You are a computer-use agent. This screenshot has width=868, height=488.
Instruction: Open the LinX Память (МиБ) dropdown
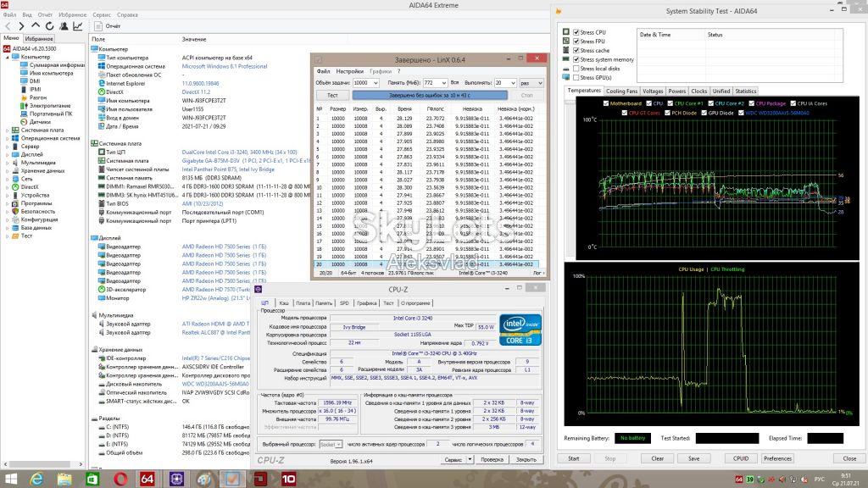(x=435, y=82)
